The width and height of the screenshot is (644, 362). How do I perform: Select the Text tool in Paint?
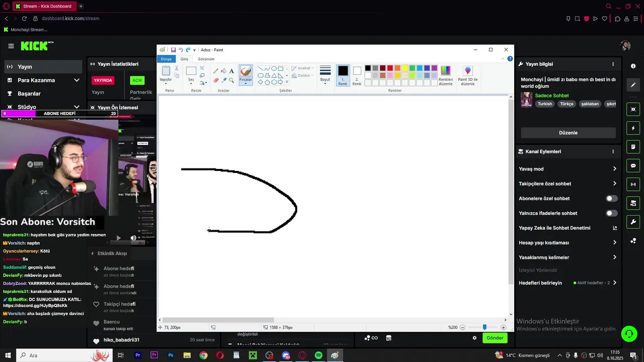pos(231,71)
